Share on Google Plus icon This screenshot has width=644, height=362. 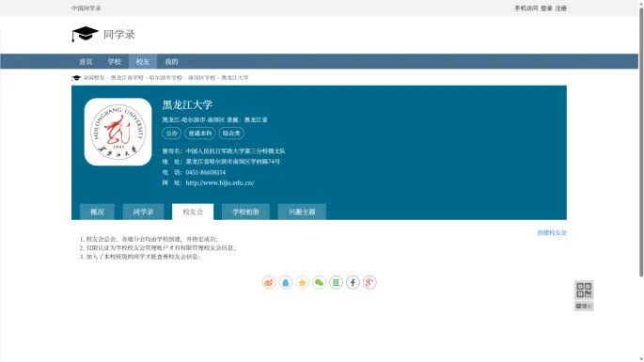click(369, 282)
